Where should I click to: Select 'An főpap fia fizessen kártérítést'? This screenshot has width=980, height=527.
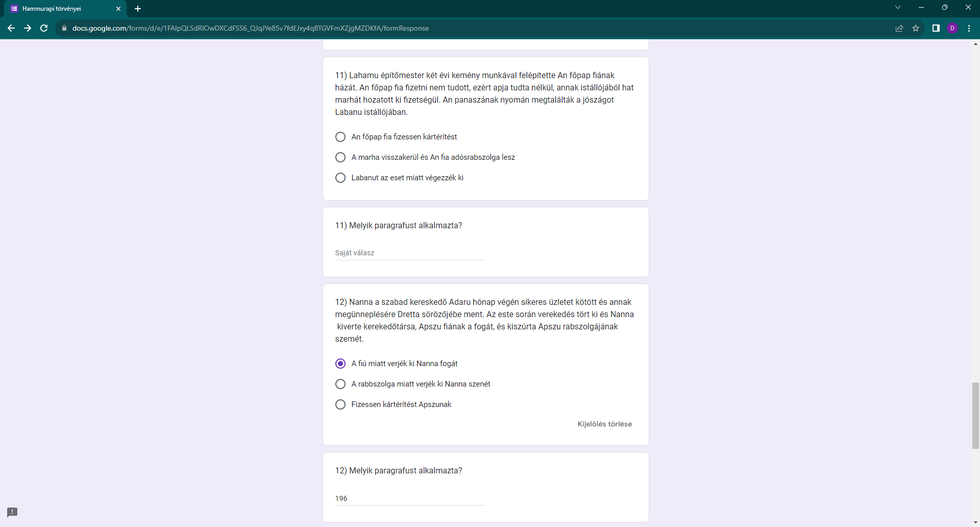click(x=340, y=137)
